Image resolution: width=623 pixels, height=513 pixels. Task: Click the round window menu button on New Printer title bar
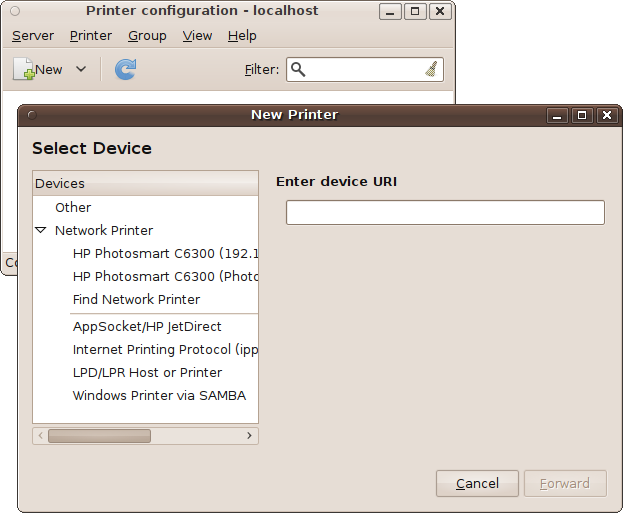point(32,115)
